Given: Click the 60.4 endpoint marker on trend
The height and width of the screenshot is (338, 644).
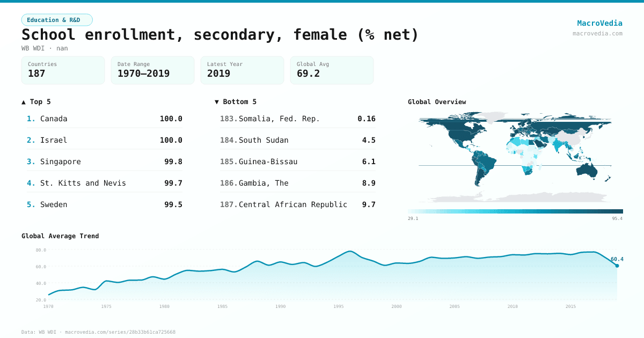Looking at the screenshot, I should click(x=617, y=266).
